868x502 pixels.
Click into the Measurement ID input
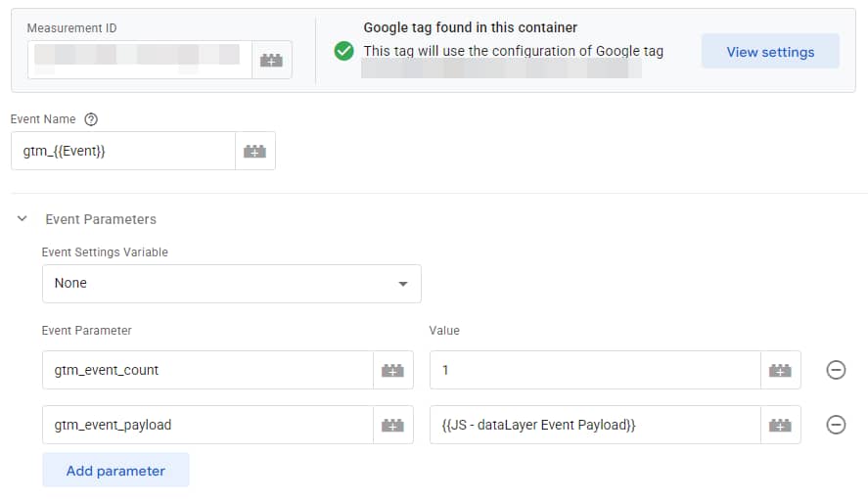point(138,60)
